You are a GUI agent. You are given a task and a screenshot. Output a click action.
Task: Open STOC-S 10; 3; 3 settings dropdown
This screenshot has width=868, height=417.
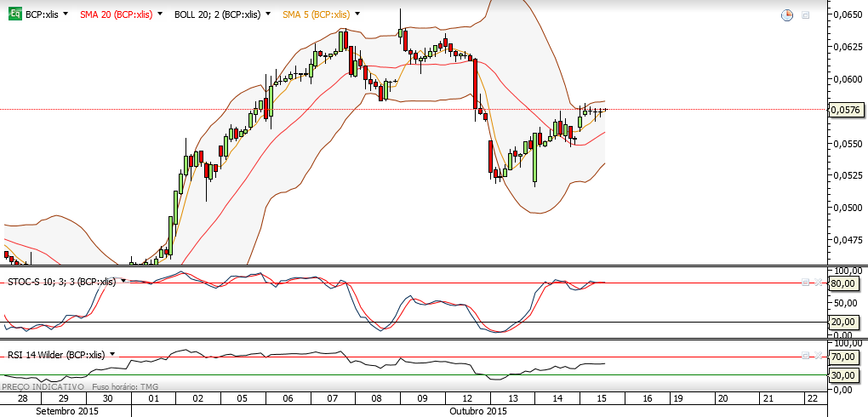point(123,282)
